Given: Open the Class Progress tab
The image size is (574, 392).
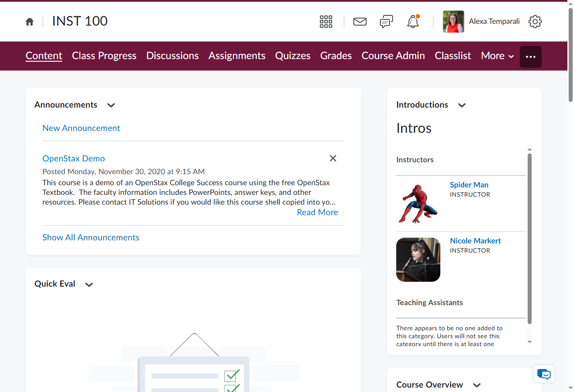Looking at the screenshot, I should (x=104, y=56).
